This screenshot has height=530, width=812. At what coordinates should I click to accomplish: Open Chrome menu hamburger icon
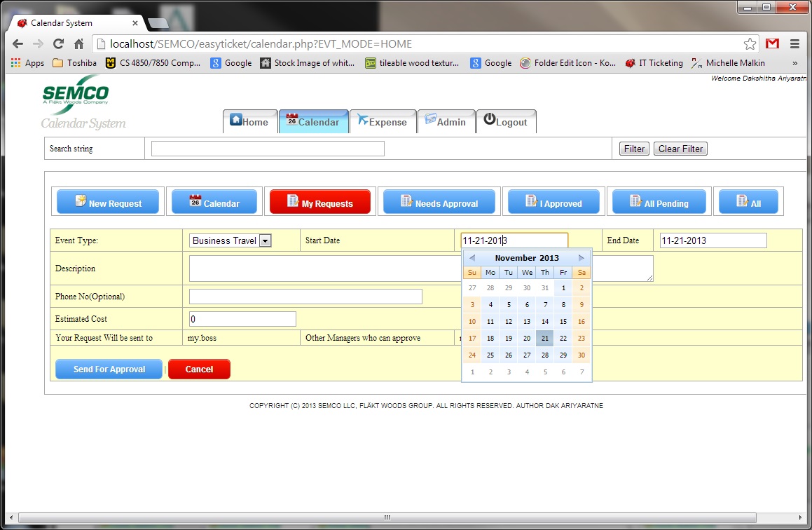794,43
